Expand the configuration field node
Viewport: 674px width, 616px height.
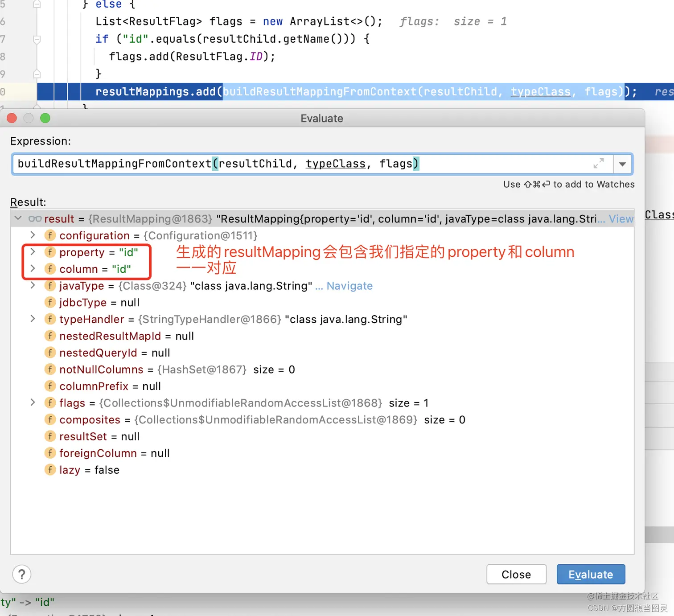pyautogui.click(x=33, y=235)
